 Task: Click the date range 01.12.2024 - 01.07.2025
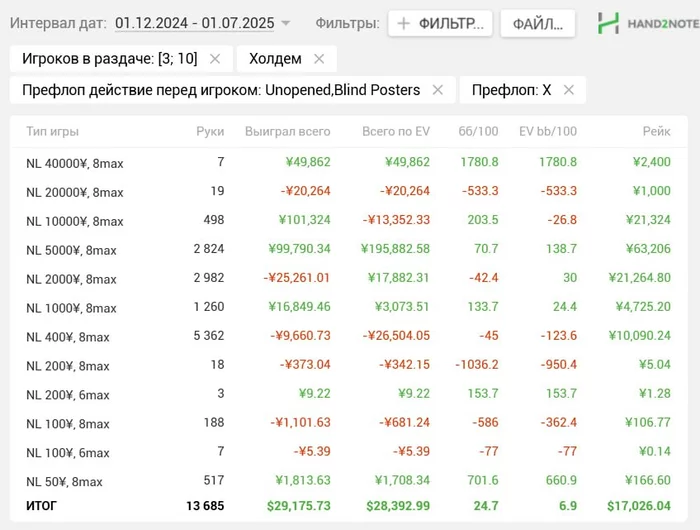(x=194, y=22)
